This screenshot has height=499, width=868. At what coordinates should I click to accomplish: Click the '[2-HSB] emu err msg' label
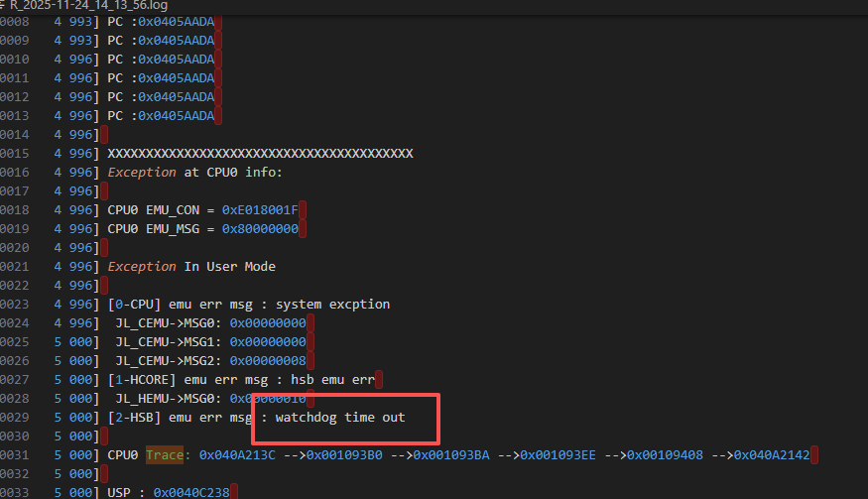tap(180, 417)
